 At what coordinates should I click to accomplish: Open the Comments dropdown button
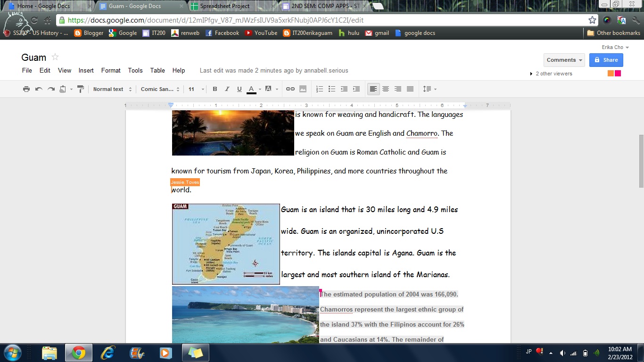(564, 60)
